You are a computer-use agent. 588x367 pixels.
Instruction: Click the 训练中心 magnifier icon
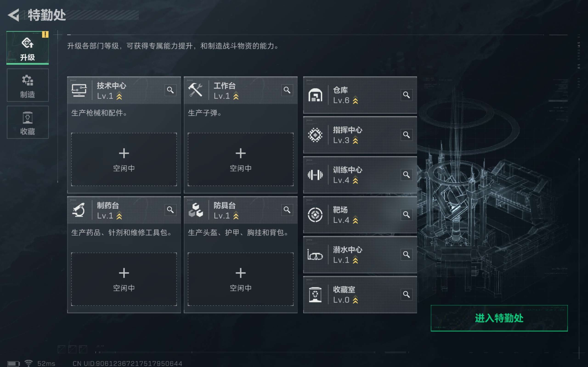pyautogui.click(x=406, y=175)
